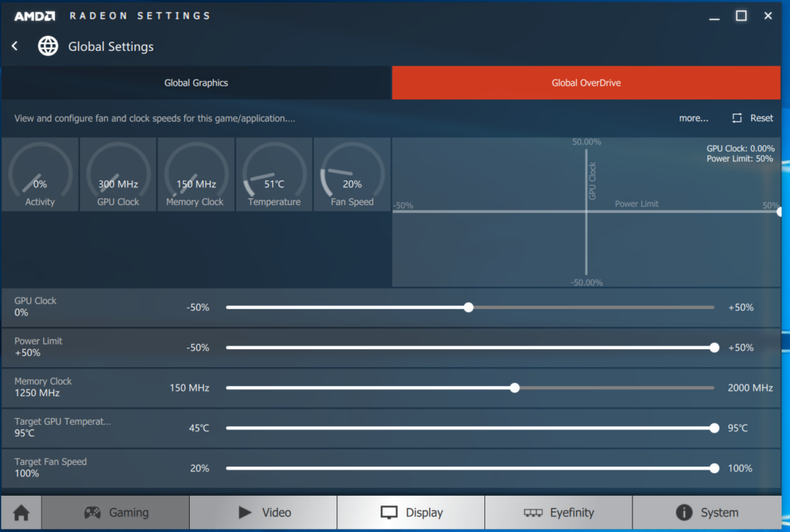Open the Home icon tab
The height and width of the screenshot is (532, 790).
(x=21, y=513)
